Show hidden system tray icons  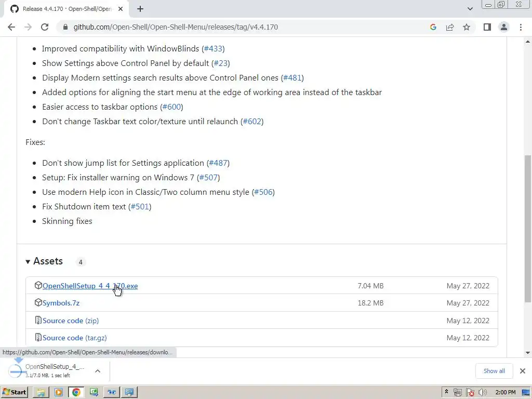pyautogui.click(x=446, y=392)
